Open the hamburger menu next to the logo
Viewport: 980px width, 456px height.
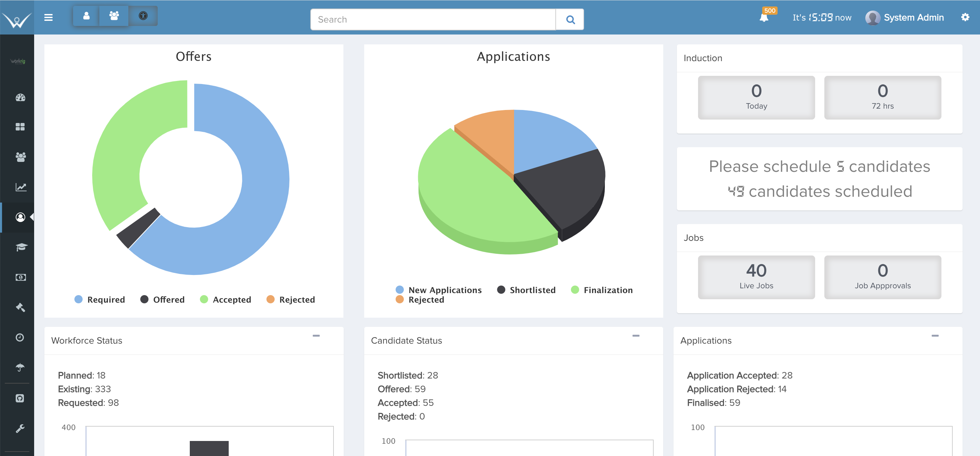click(49, 17)
